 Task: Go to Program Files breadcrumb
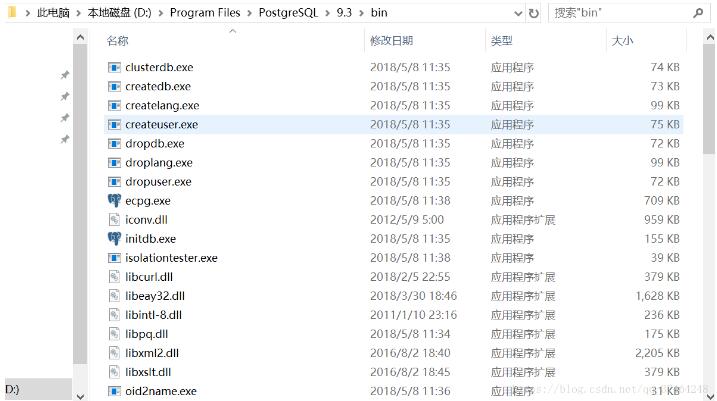(205, 13)
